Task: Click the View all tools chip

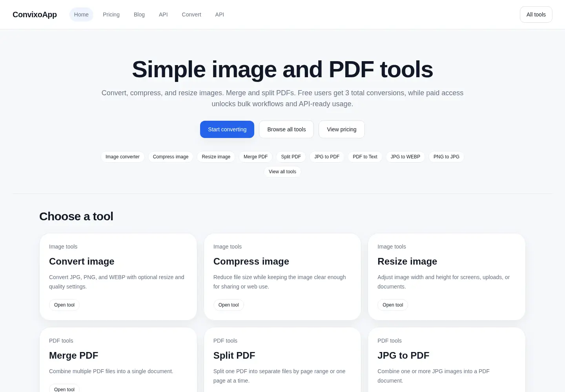Action: (282, 172)
